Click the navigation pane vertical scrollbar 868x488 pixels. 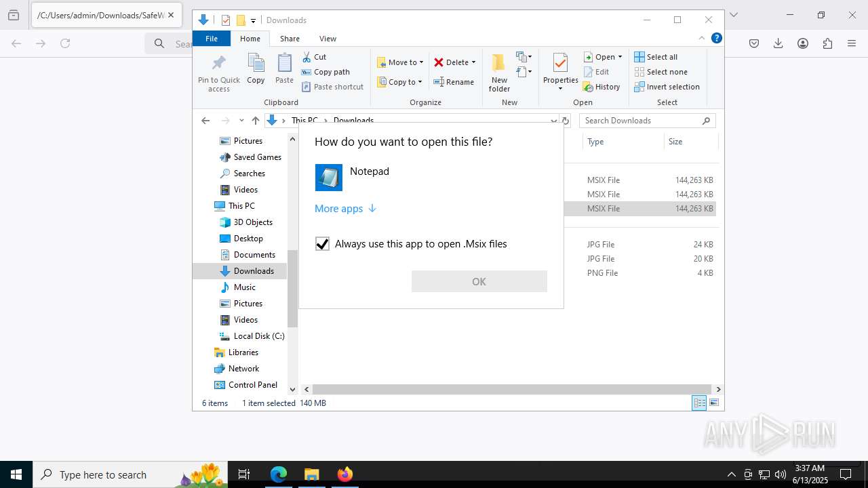pos(292,289)
